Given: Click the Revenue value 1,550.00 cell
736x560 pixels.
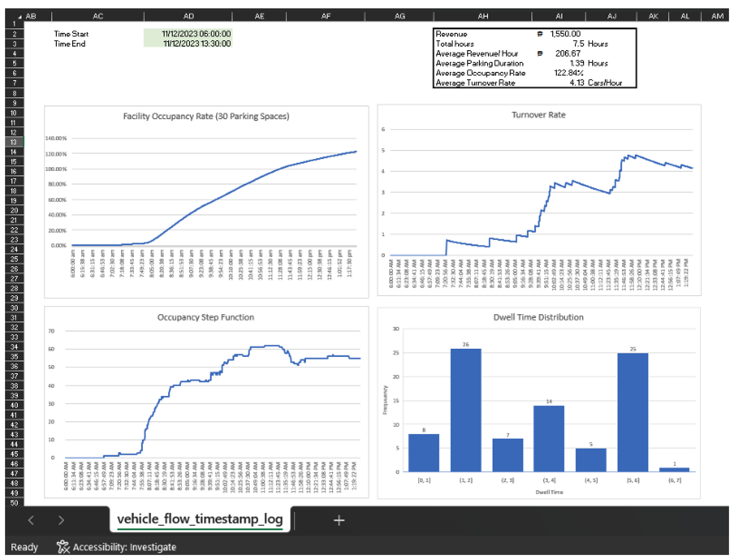Looking at the screenshot, I should 565,34.
